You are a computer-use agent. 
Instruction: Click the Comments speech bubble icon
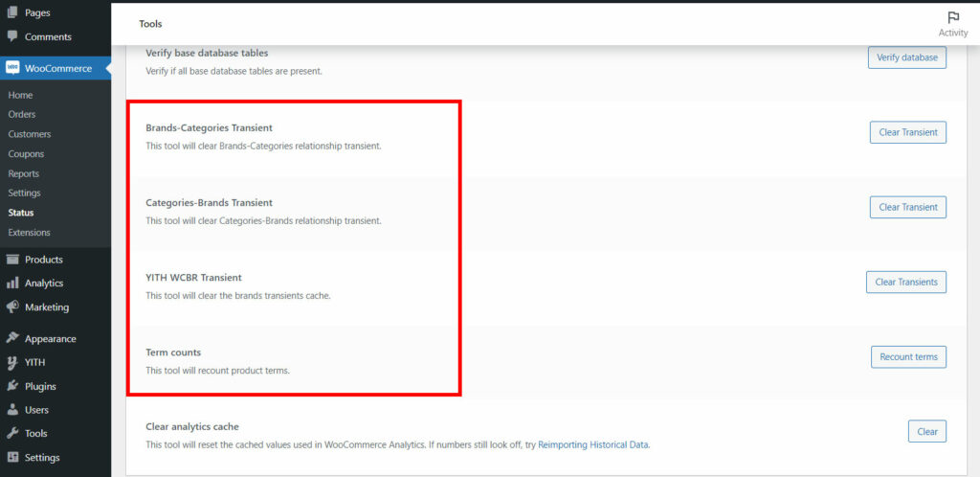pos(12,36)
